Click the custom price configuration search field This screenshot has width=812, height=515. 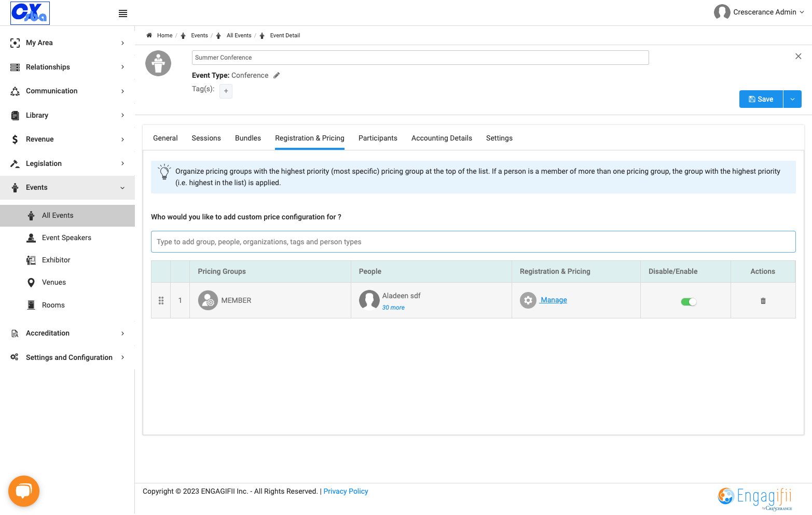[x=473, y=242]
